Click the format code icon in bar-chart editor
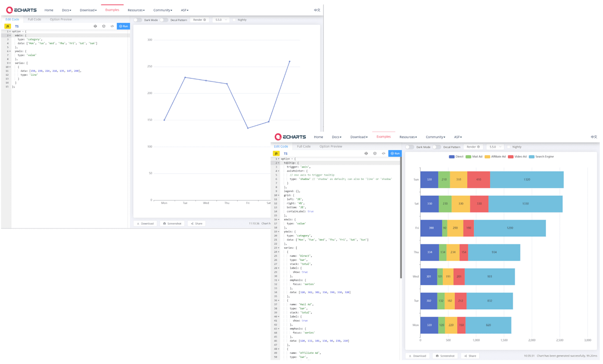 [x=366, y=153]
